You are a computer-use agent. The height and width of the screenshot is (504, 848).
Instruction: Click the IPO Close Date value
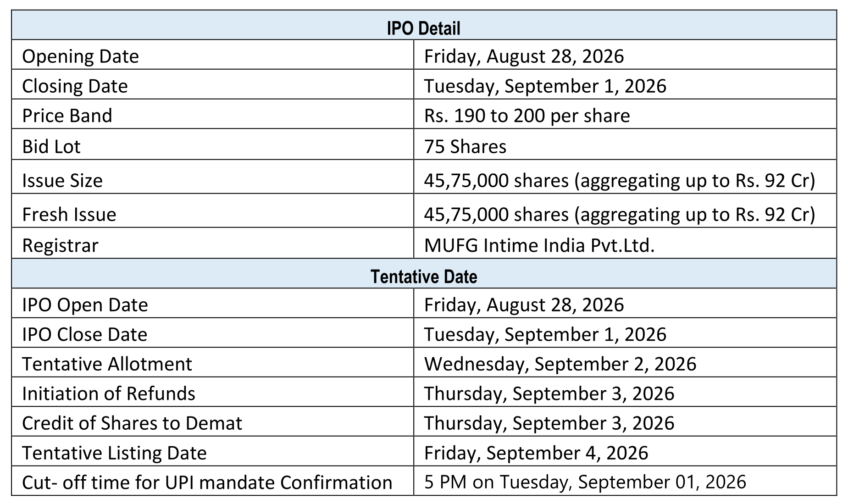[x=545, y=334]
